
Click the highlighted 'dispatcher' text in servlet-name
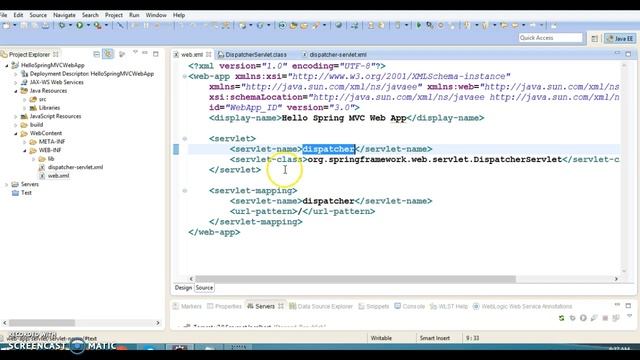(329, 149)
